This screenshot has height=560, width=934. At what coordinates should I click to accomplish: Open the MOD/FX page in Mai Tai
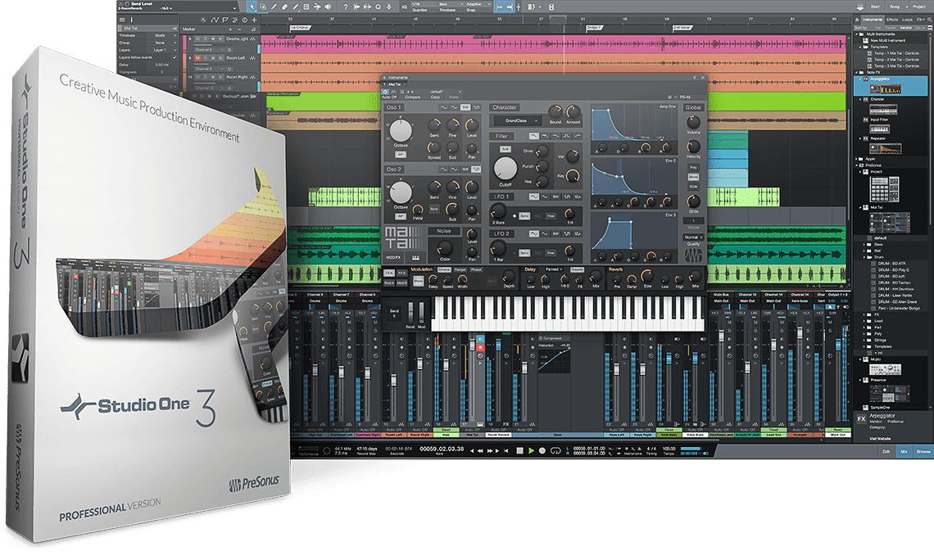pyautogui.click(x=393, y=258)
